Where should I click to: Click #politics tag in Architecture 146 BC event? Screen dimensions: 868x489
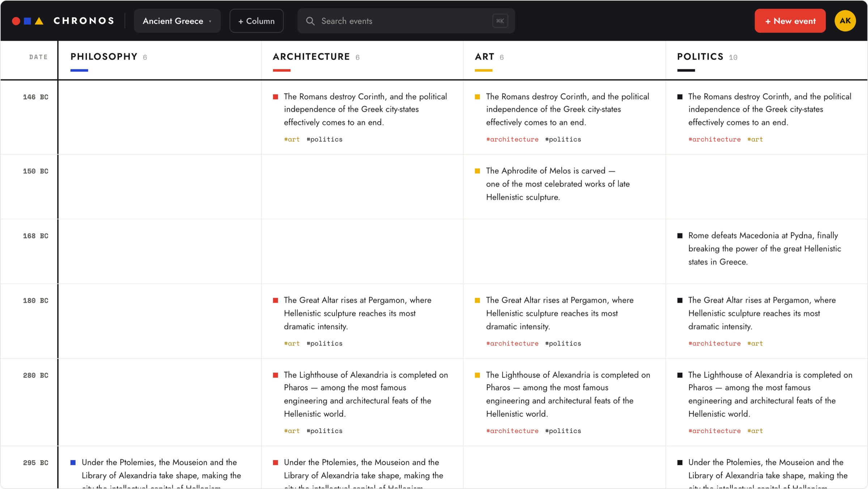point(324,140)
